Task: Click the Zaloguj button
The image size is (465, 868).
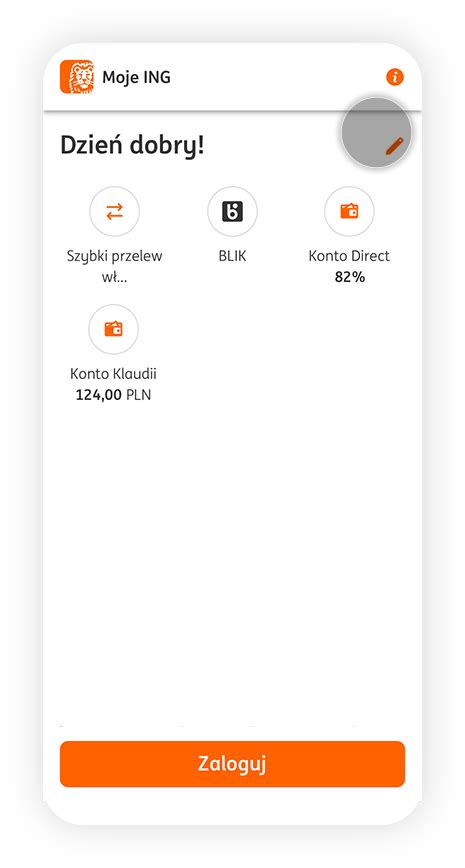Action: click(x=232, y=764)
